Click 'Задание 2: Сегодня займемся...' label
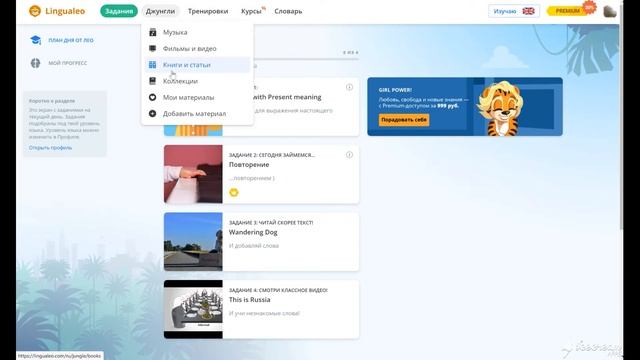The image size is (640, 360). (272, 155)
